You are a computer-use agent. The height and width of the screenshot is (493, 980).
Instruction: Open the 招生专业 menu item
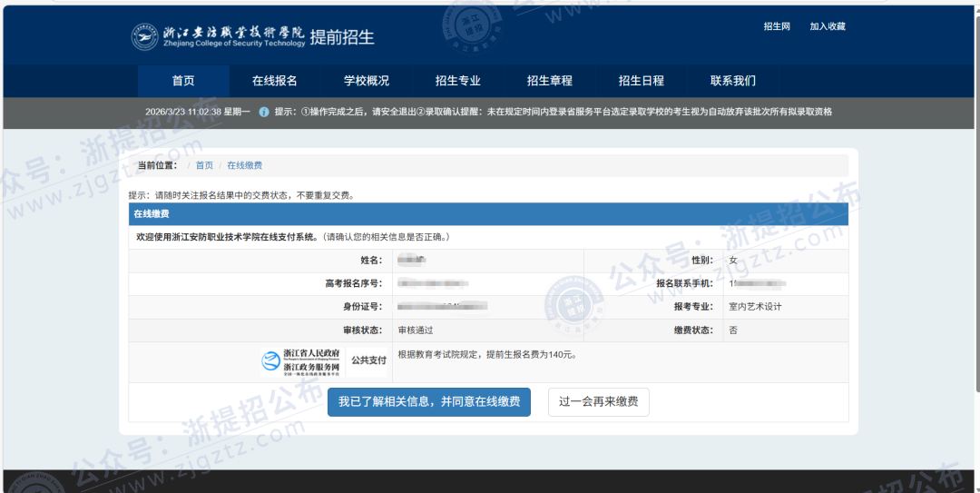click(458, 81)
